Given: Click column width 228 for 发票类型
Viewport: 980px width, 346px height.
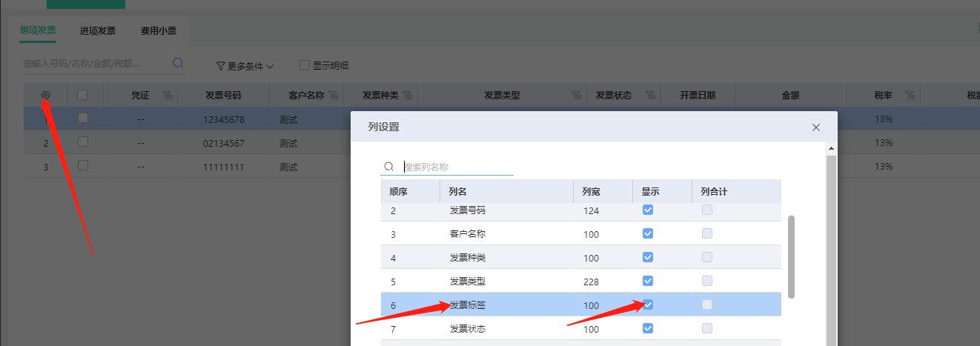Looking at the screenshot, I should (x=591, y=282).
